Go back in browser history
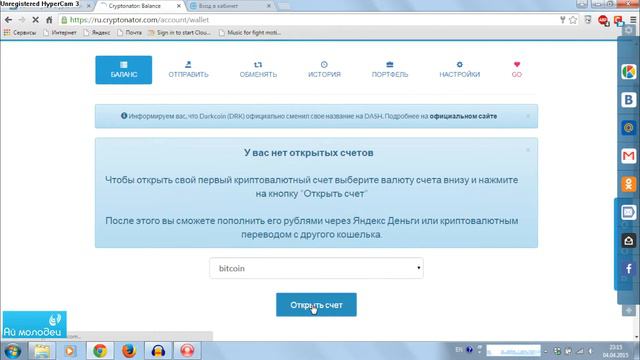Viewport: 640px width, 360px height. click(8, 20)
